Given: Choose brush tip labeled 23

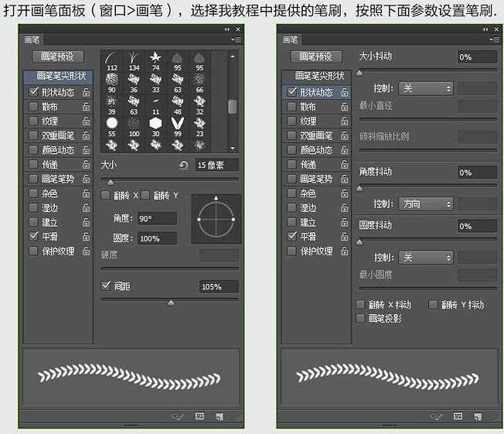Looking at the screenshot, I should point(199,127).
